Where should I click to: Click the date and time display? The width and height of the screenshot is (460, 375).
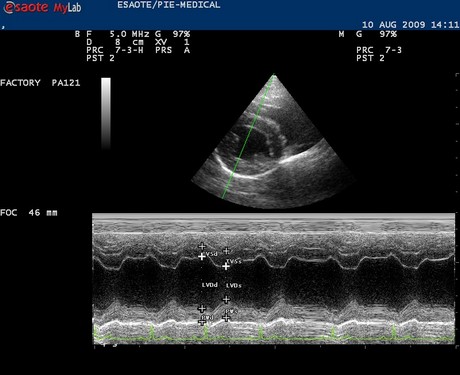(410, 25)
